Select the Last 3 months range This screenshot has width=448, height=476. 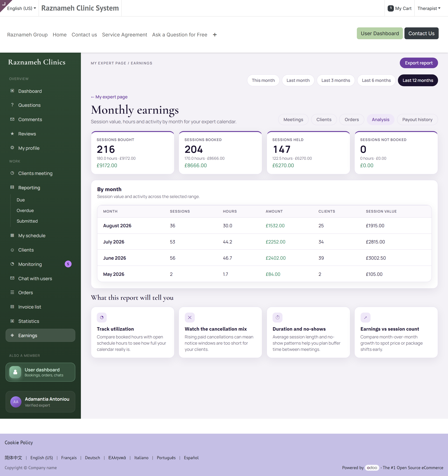(x=336, y=80)
